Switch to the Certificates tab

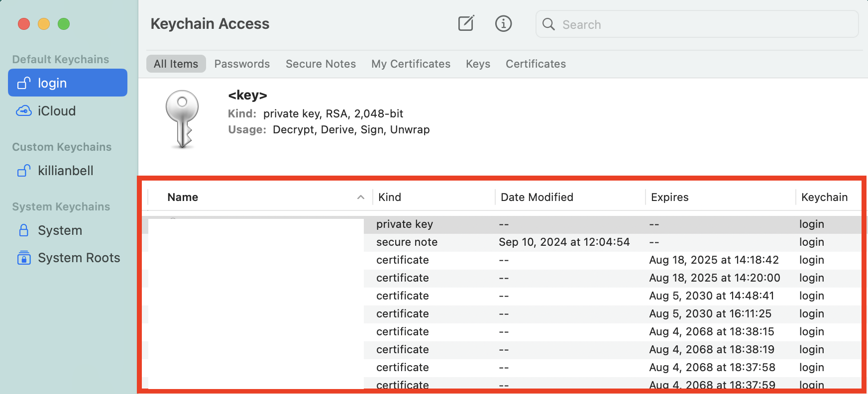tap(536, 64)
